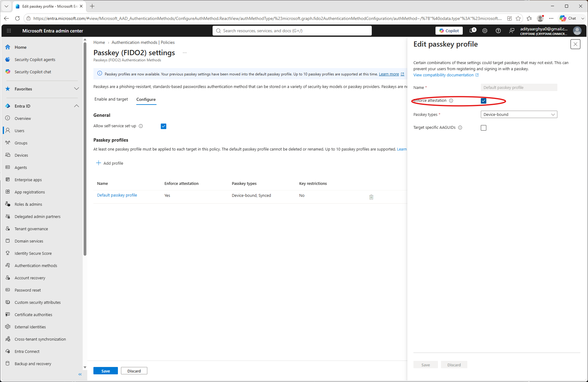This screenshot has width=588, height=382.
Task: Show info for Enforce attestation
Action: [x=451, y=101]
